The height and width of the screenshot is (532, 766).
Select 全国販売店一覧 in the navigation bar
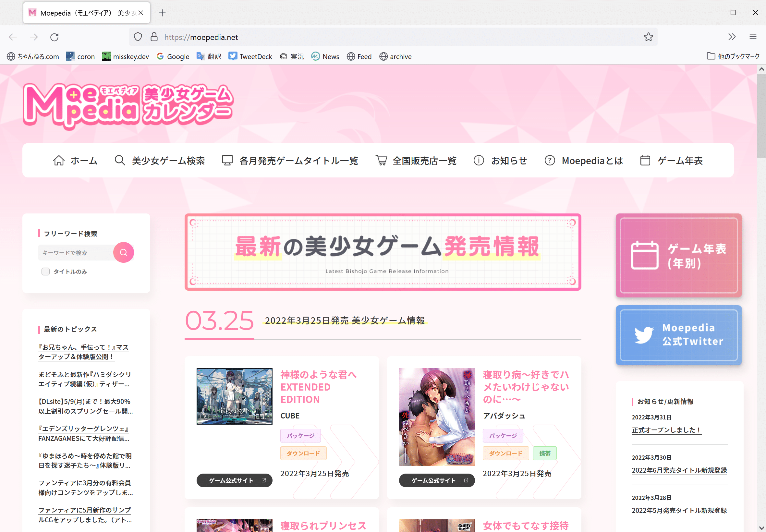coord(416,161)
